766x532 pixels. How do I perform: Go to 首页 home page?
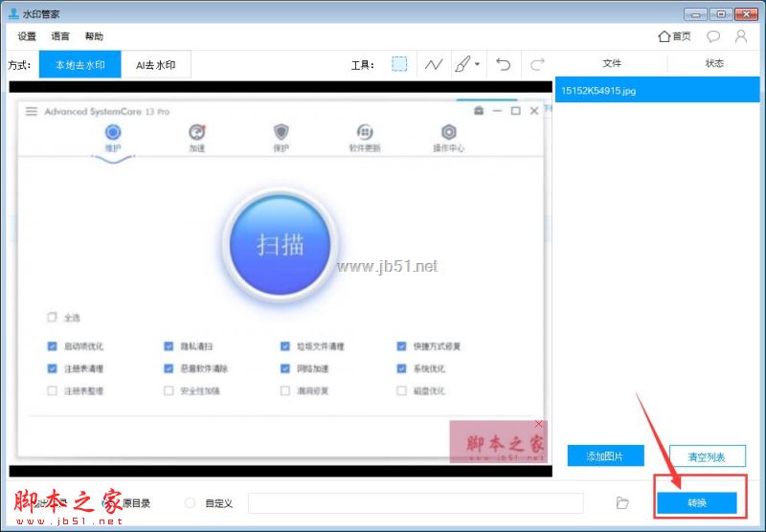[x=674, y=36]
